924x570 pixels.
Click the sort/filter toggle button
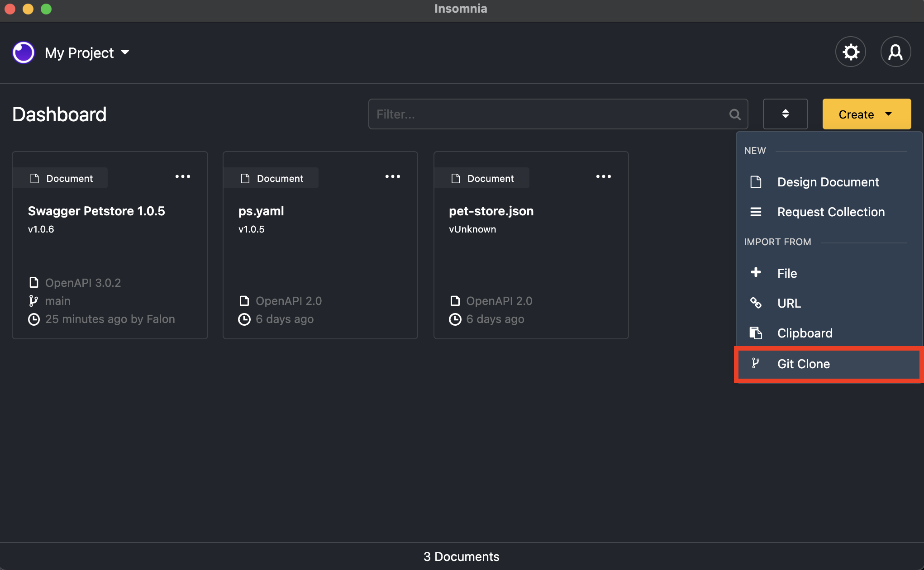(786, 114)
